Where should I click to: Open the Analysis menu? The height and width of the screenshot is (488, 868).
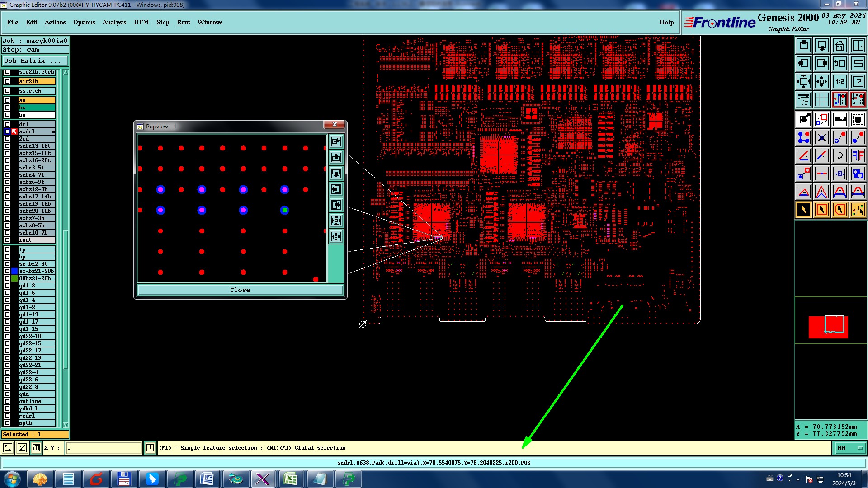point(114,22)
